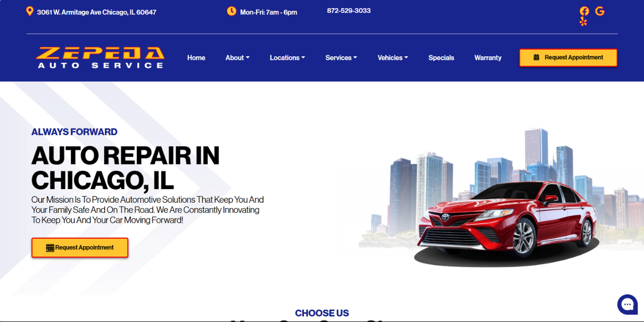
Task: Select Home in the navigation menu
Action: coord(196,57)
